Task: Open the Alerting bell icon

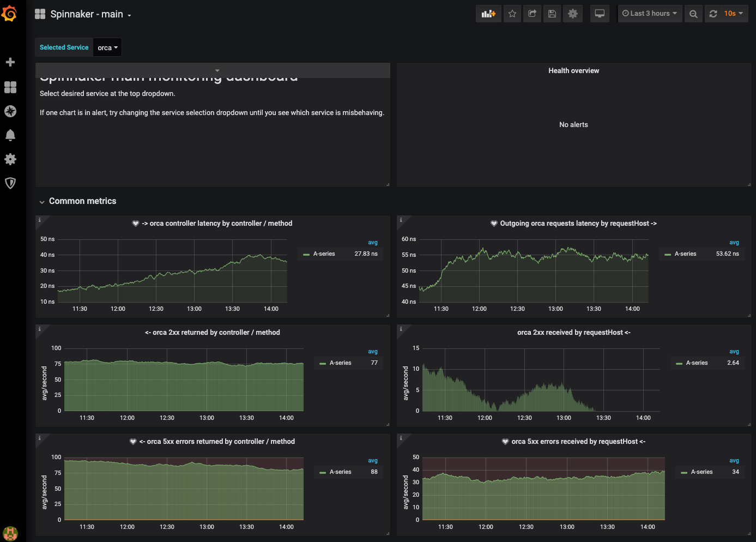Action: [x=10, y=135]
